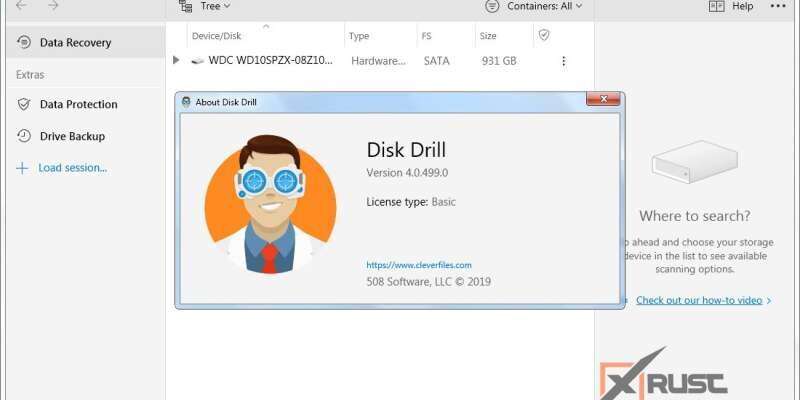This screenshot has height=400, width=800.
Task: Open the cleverfiles.com link in About dialog
Action: pos(419,265)
